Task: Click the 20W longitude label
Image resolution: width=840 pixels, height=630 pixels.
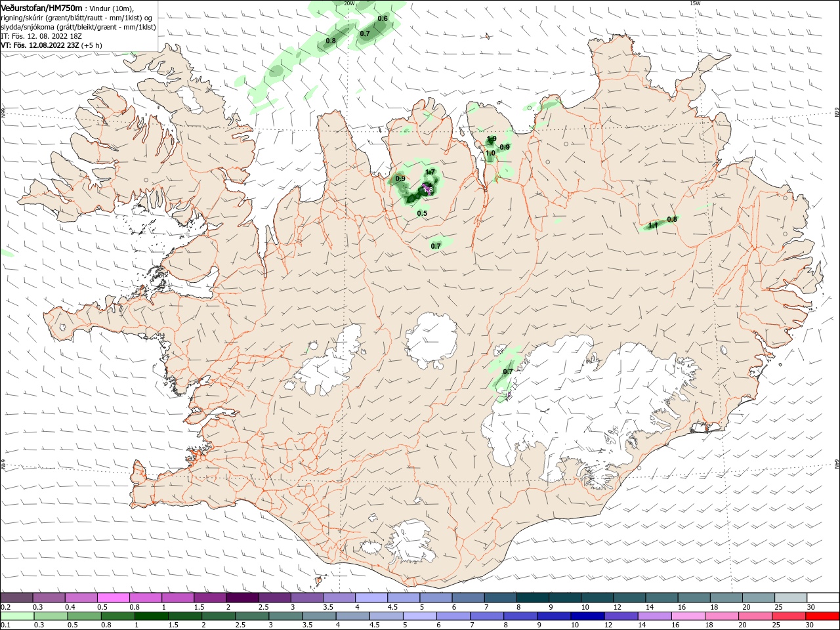Action: [x=349, y=3]
